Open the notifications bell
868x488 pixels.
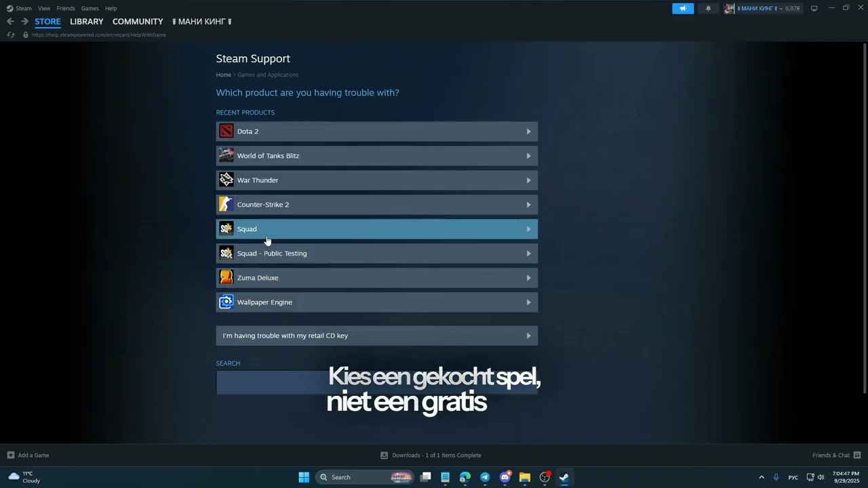tap(708, 8)
